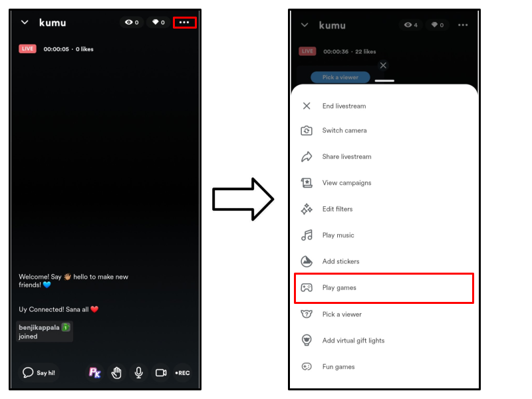The image size is (532, 399).
Task: Click the sparkle filters icon
Action: pyautogui.click(x=307, y=209)
